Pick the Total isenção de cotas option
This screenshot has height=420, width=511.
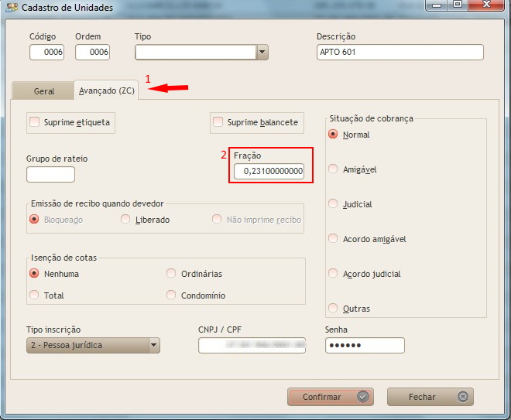[34, 295]
